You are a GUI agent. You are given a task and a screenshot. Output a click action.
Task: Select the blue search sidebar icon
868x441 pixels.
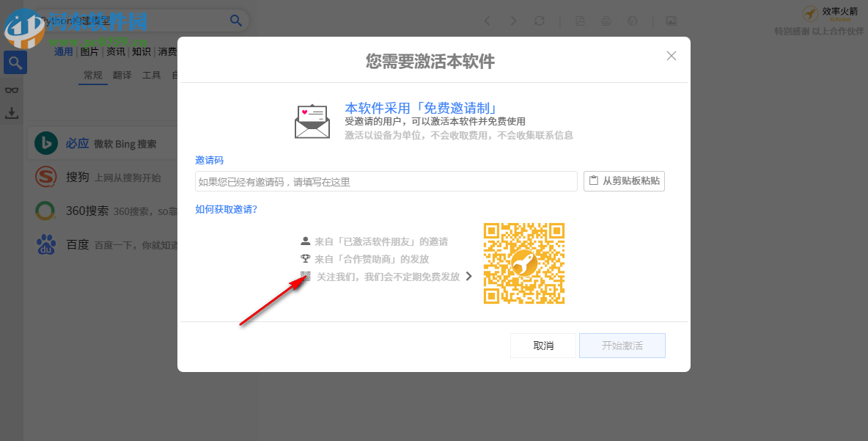point(15,62)
